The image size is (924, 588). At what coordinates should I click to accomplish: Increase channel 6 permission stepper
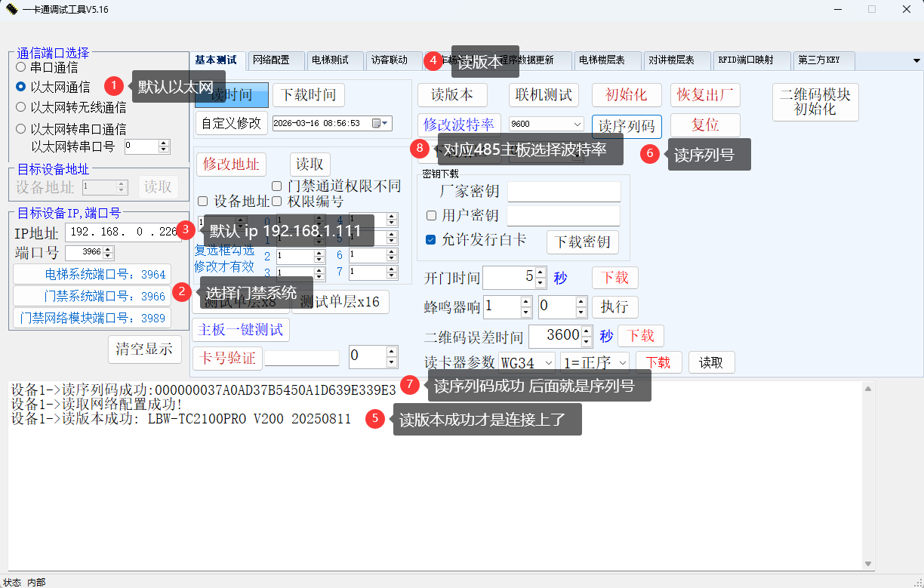[392, 251]
